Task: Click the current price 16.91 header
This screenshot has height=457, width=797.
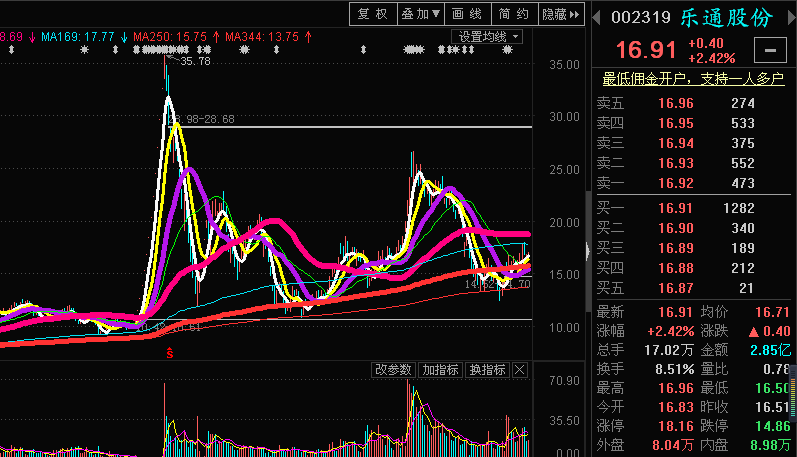Action: pos(646,50)
